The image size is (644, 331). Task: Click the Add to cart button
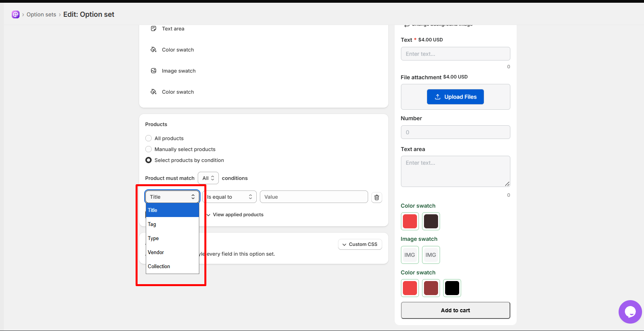456,310
